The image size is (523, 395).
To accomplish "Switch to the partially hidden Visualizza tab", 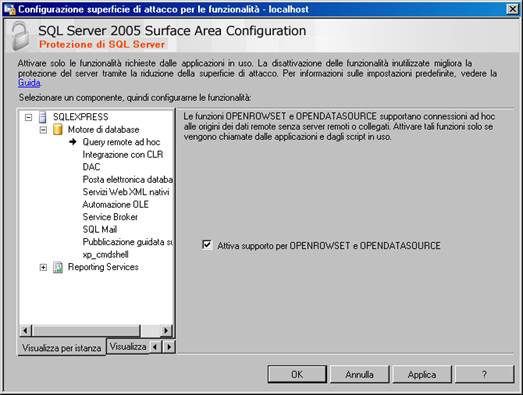I will [x=128, y=347].
